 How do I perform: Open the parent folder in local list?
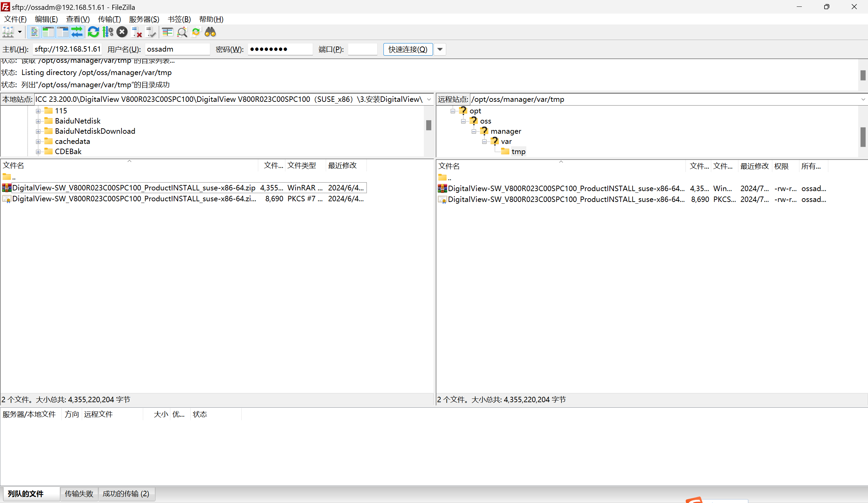pos(9,178)
